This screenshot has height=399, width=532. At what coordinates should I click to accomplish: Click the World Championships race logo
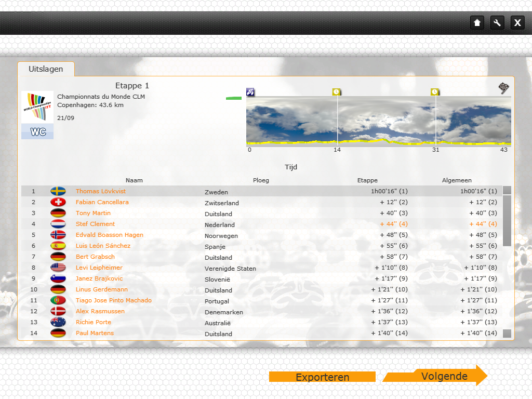pyautogui.click(x=37, y=107)
